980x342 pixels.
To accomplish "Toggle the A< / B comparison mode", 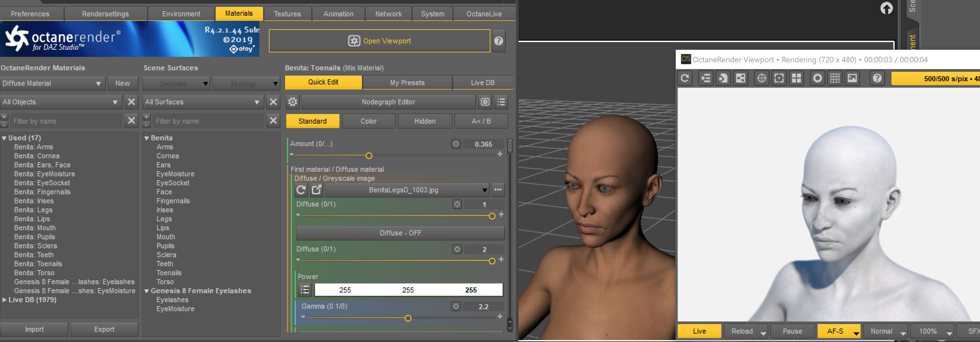I will coord(481,121).
